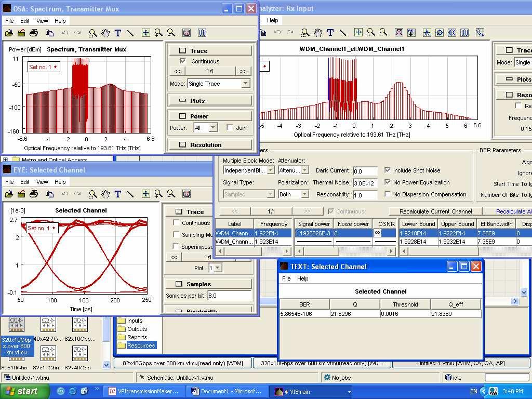Expand the Samples section in EYE window
This screenshot has width=532, height=399.
click(208, 284)
